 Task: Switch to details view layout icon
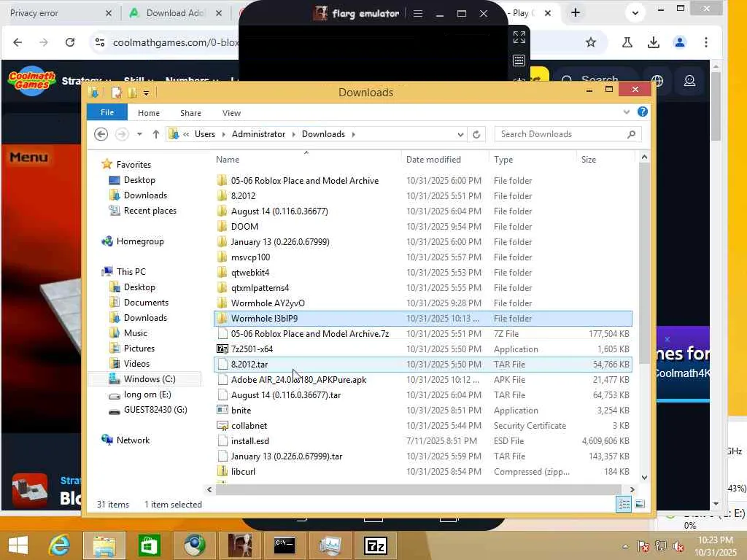tap(624, 504)
